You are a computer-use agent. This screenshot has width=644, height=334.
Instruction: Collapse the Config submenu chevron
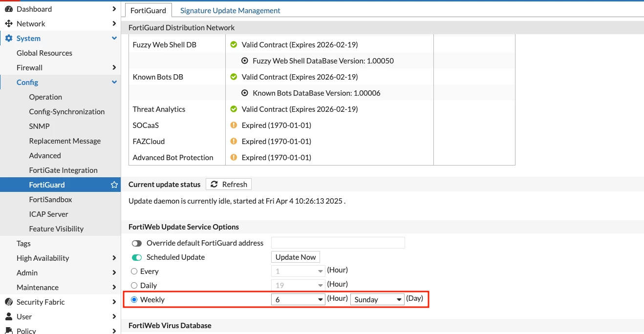pyautogui.click(x=114, y=82)
